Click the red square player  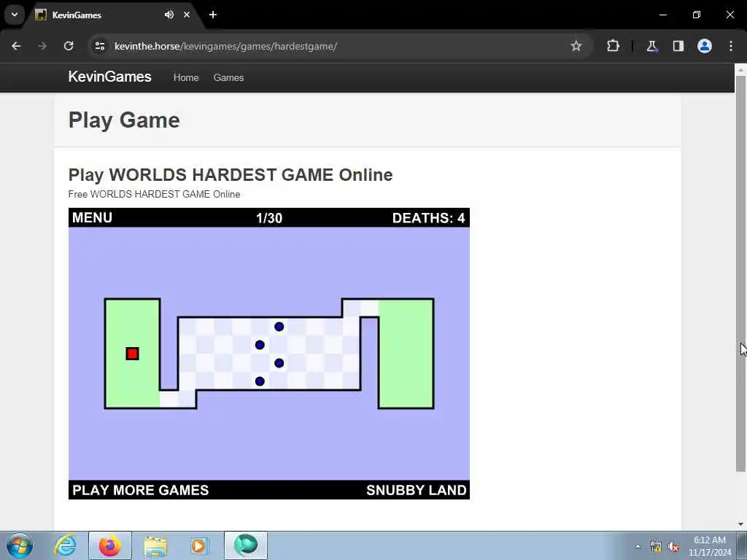pos(133,354)
